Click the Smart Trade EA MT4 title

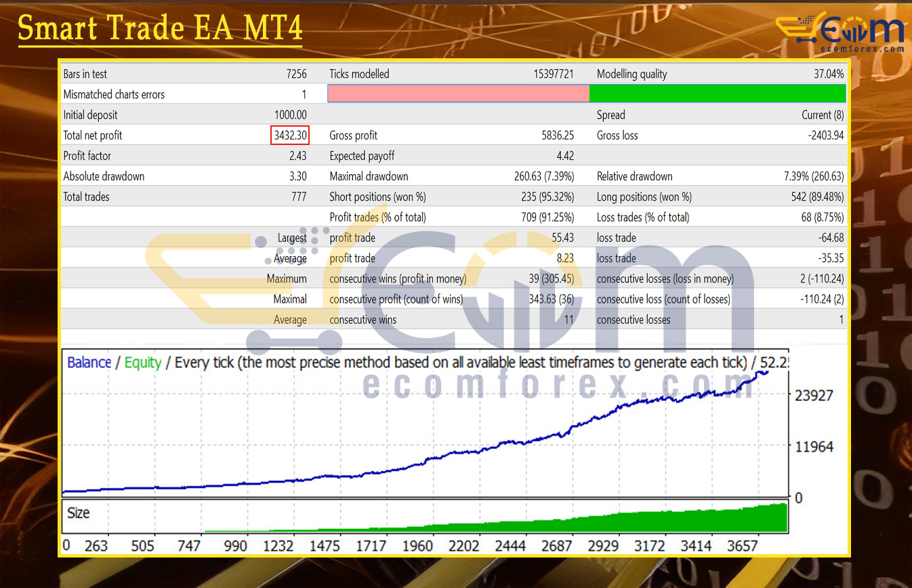(x=160, y=28)
